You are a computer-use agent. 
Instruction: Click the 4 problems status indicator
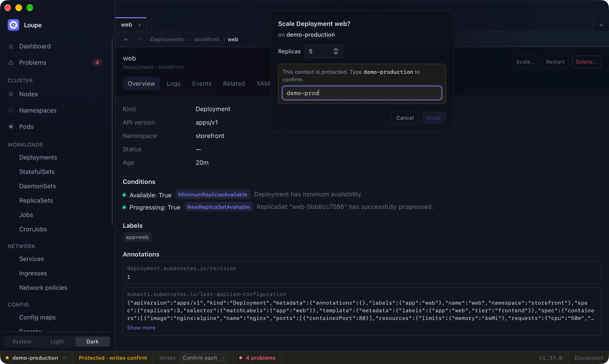[x=257, y=358]
